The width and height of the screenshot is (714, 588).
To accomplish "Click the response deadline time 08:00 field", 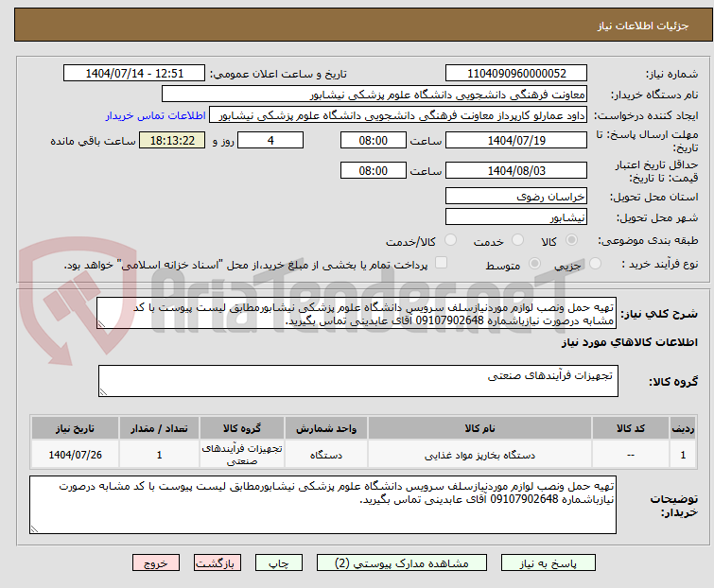I will click(373, 140).
